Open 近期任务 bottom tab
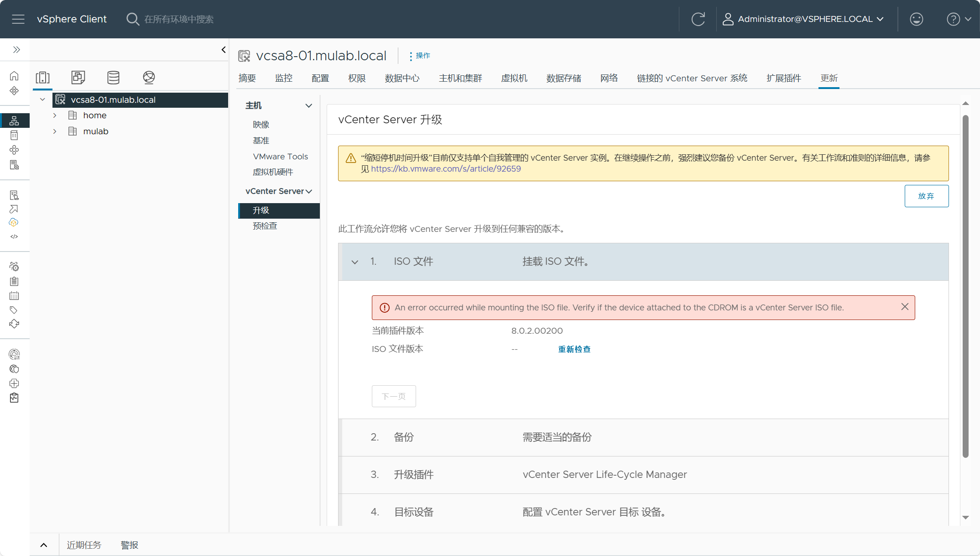The width and height of the screenshot is (980, 556). [x=84, y=545]
